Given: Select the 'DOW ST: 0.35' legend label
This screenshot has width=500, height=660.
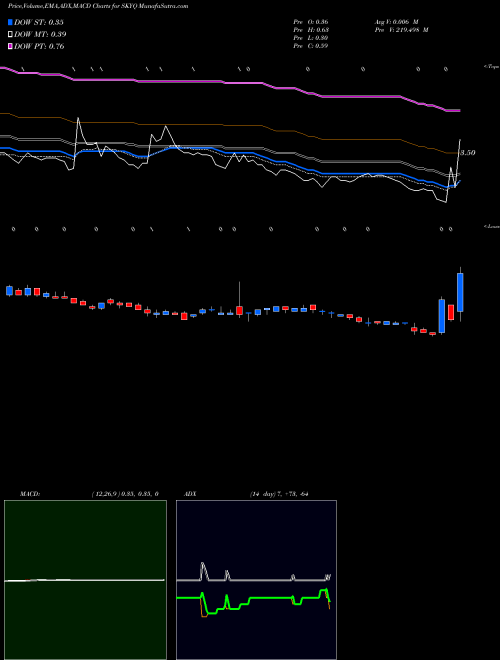Looking at the screenshot, I should [x=39, y=22].
